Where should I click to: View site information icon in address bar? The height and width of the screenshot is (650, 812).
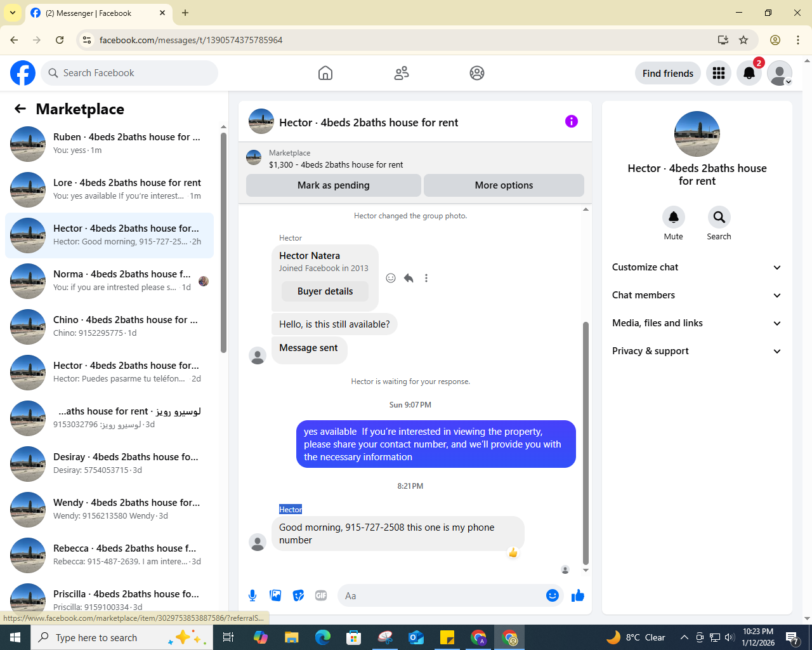click(87, 40)
